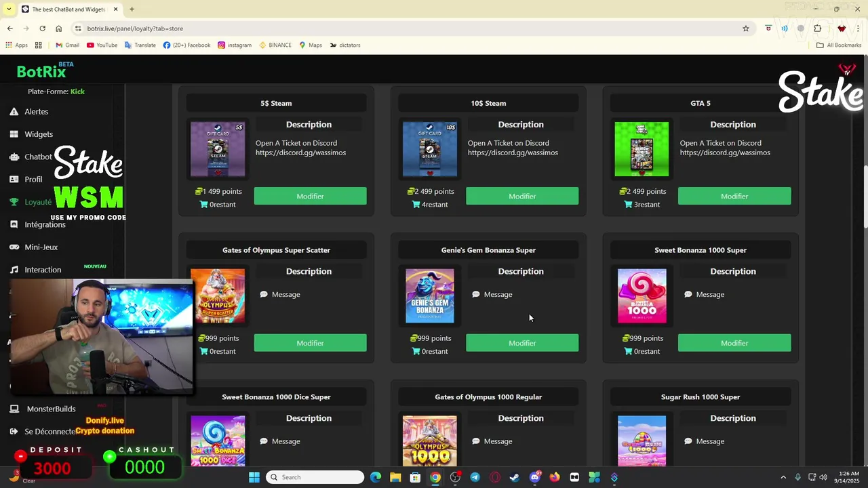The width and height of the screenshot is (868, 488).
Task: Click the "Sugar Rush 1000 Super" title
Action: pyautogui.click(x=701, y=397)
